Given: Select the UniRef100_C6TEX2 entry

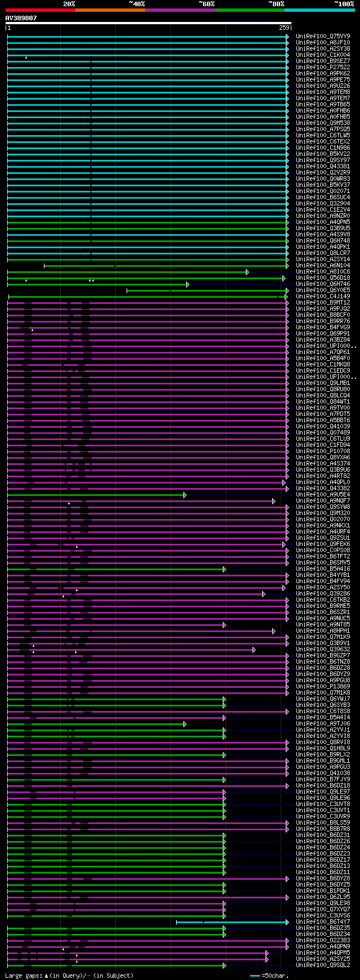Looking at the screenshot, I should click(x=323, y=141).
